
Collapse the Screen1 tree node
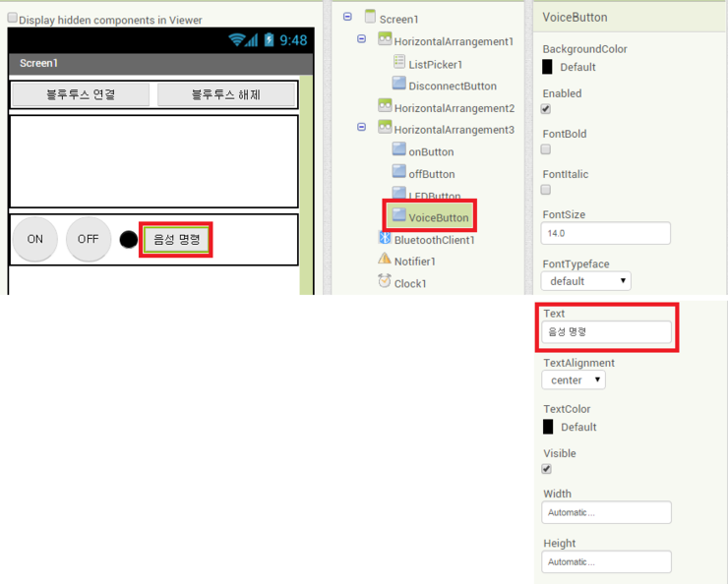coord(347,17)
